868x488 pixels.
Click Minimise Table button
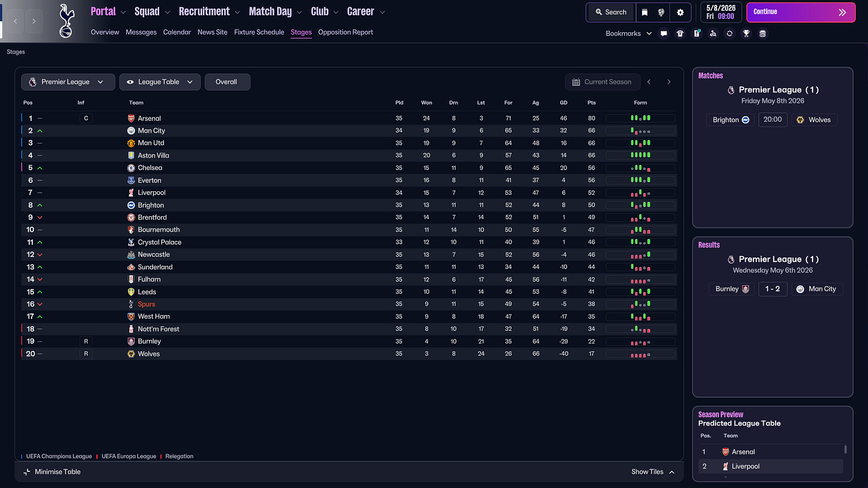pos(52,472)
